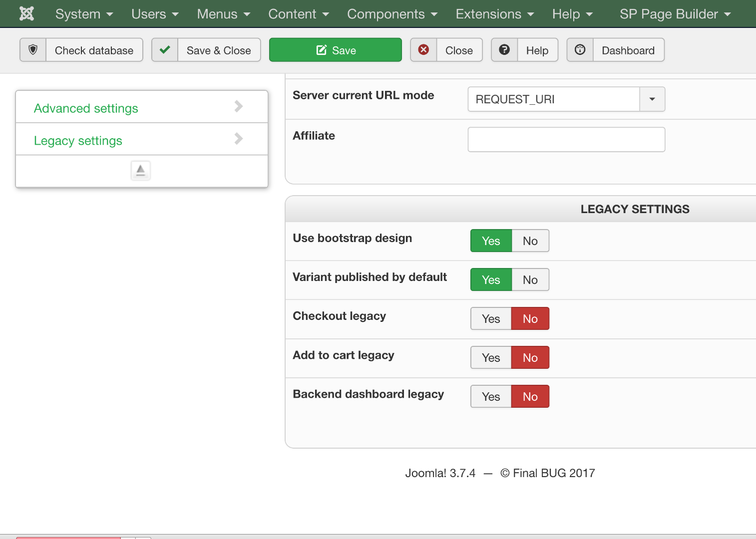
Task: Expand the Advanced settings section chevron
Action: pos(239,106)
